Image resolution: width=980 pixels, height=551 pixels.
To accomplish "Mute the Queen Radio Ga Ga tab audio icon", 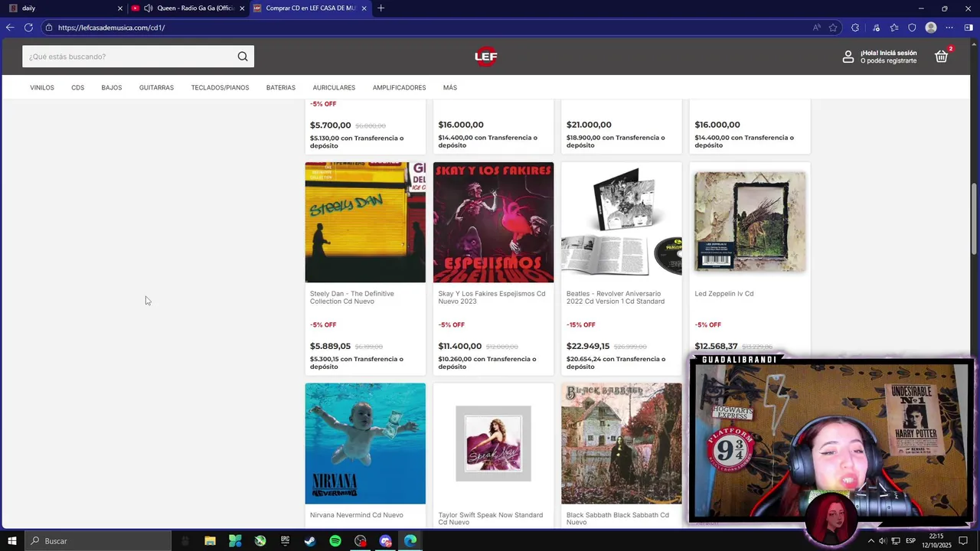I will click(x=148, y=8).
